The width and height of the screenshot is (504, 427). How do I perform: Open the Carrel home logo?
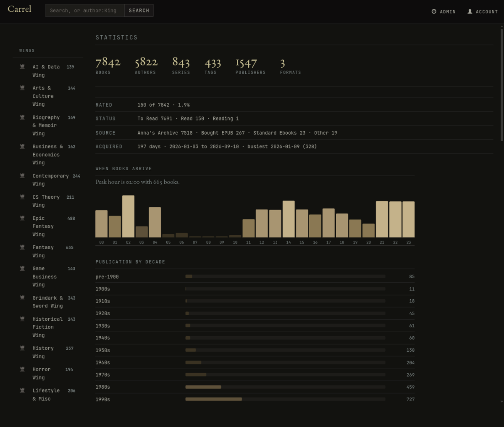[x=19, y=9]
